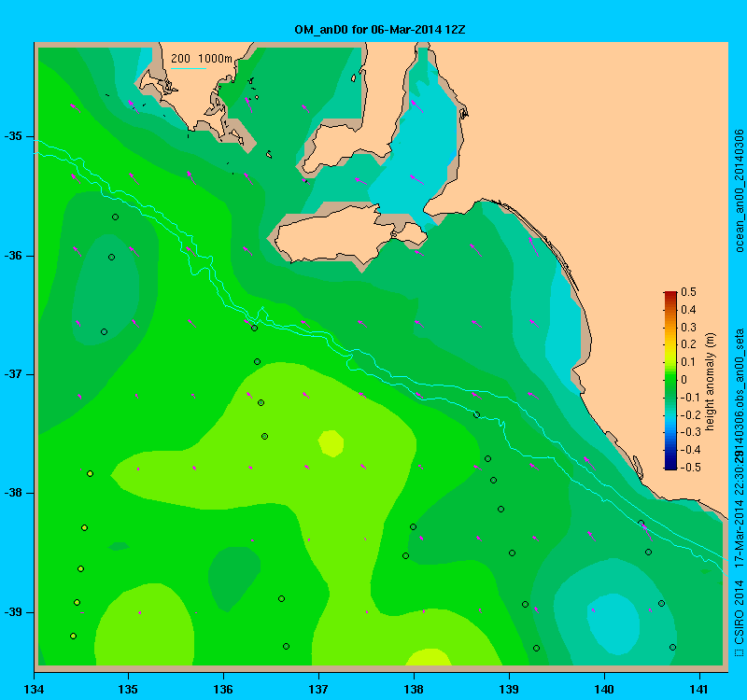Click the "200" isobath legend label
Image resolution: width=747 pixels, height=700 pixels.
click(180, 59)
